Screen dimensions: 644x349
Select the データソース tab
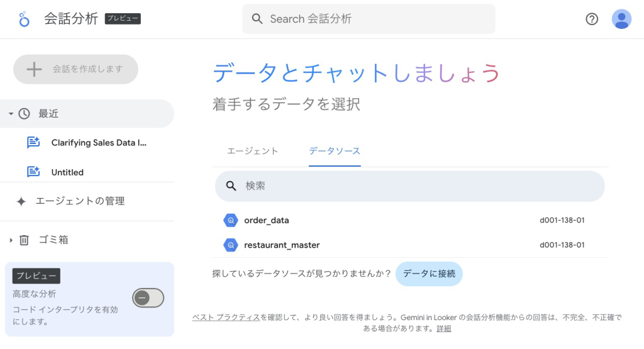[335, 151]
